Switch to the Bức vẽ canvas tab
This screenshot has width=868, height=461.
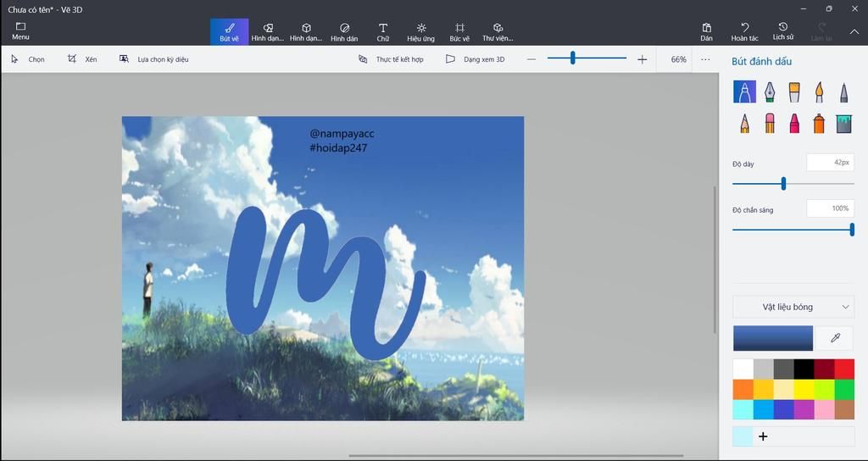tap(459, 31)
